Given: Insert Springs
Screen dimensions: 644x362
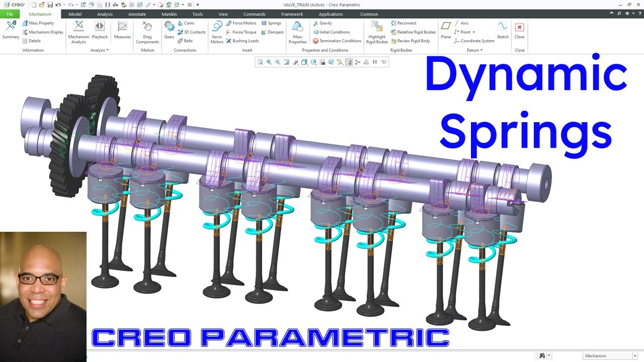Looking at the screenshot, I should (271, 23).
